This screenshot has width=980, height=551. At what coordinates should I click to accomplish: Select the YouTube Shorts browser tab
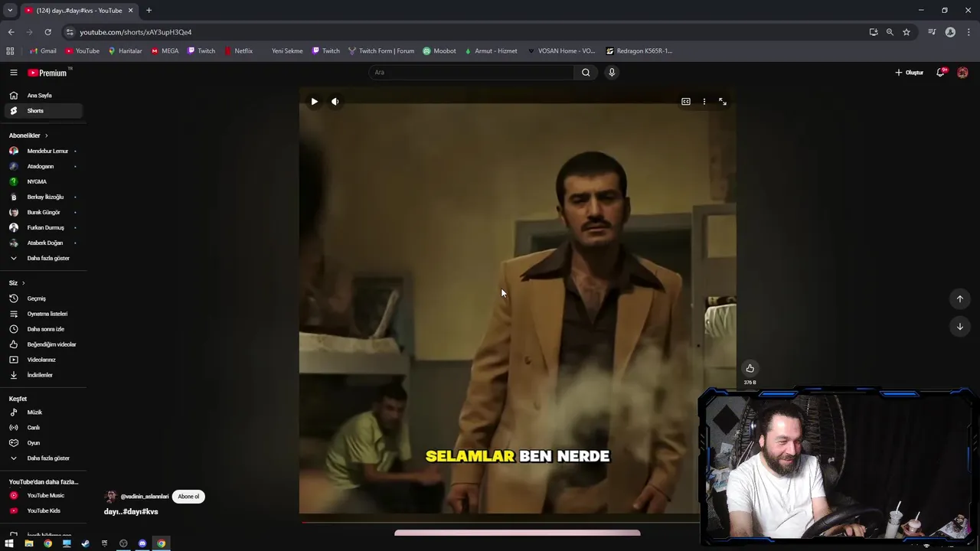(78, 11)
